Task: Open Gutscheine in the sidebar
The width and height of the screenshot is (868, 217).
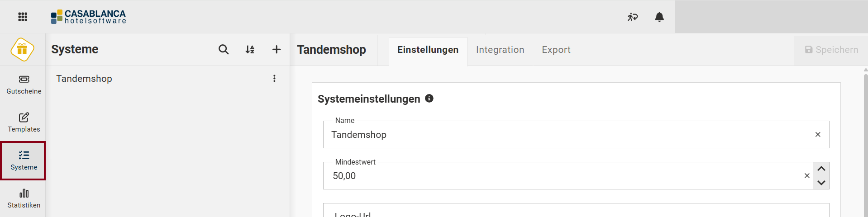Action: click(x=24, y=85)
